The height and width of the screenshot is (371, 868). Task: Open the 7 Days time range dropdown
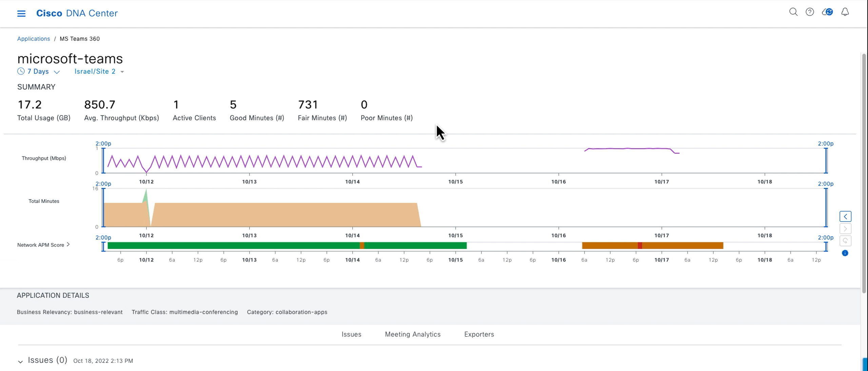(39, 71)
